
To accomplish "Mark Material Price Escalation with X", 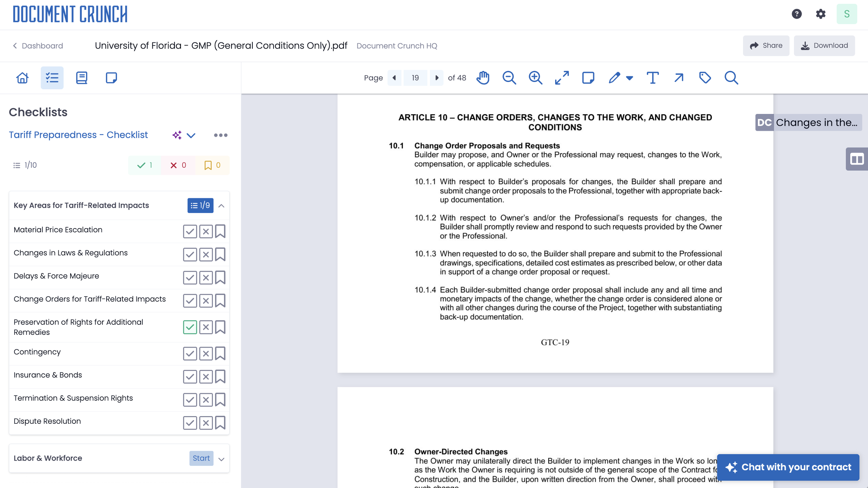I will pyautogui.click(x=206, y=231).
